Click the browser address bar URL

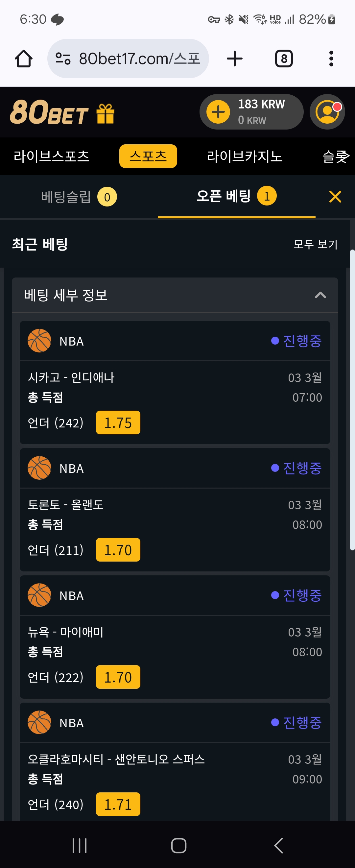139,59
